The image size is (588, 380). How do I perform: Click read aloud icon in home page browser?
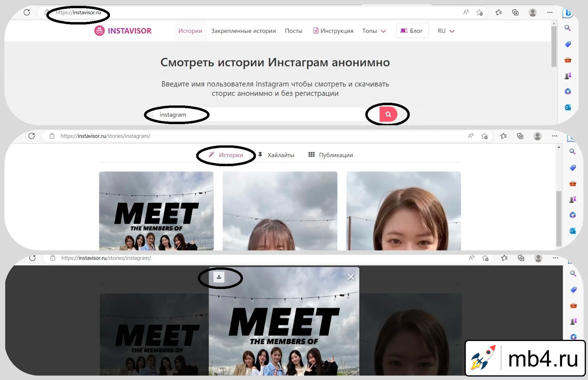tap(466, 12)
